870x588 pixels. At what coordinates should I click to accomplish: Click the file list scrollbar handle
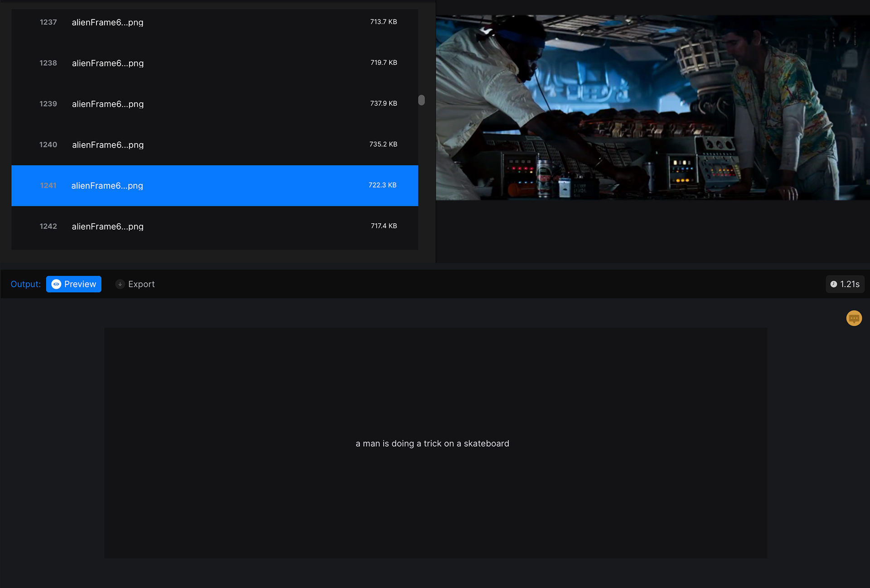click(x=421, y=100)
